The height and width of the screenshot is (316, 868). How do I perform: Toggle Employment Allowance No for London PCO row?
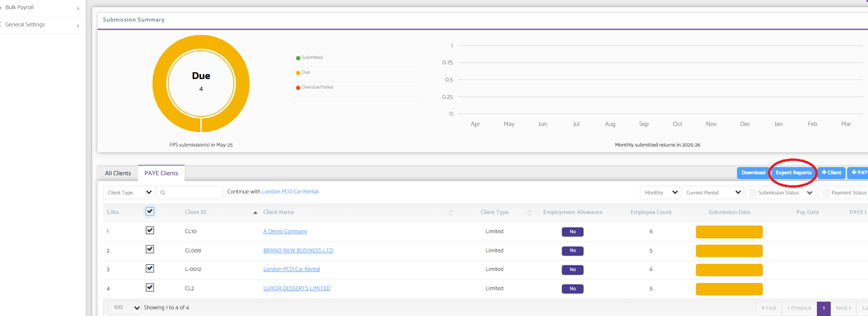point(572,270)
